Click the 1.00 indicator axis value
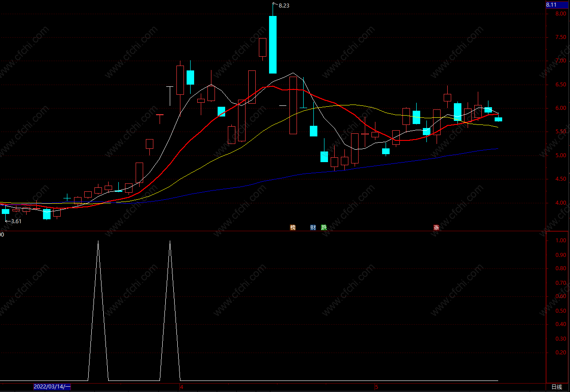570x392 pixels. click(561, 241)
